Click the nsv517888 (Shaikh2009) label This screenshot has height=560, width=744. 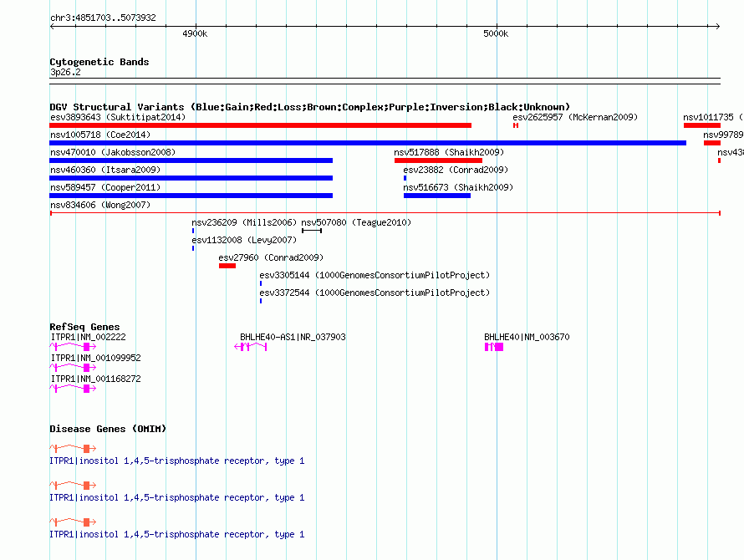tap(449, 152)
